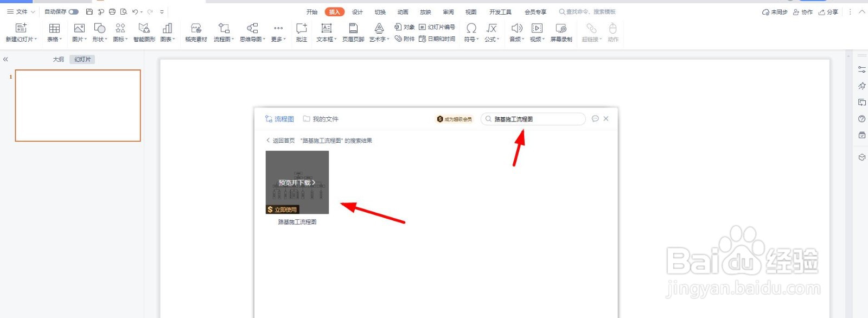Click the print icon in quick toolbar
This screenshot has height=318, width=868.
tap(112, 11)
